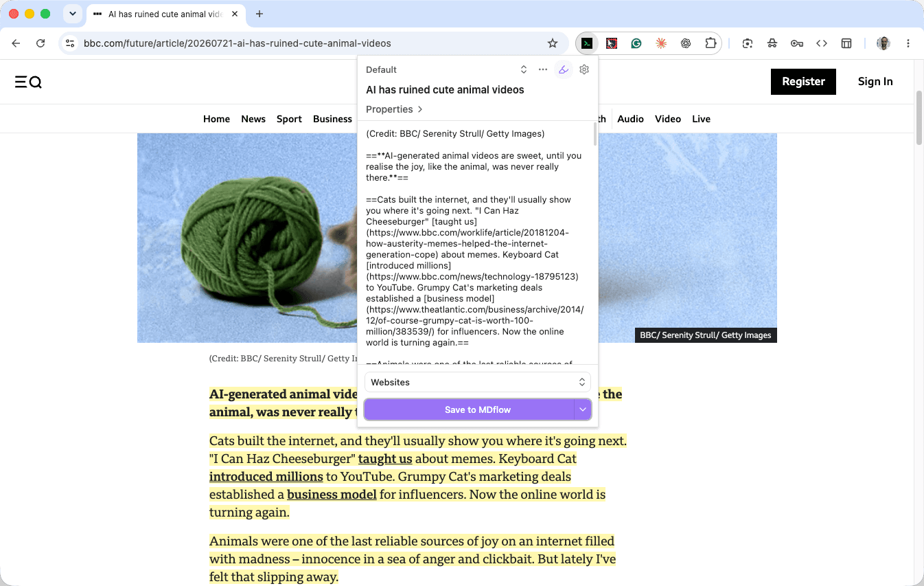Click the terminal-style clipper extension icon
The image size is (924, 586).
pos(587,43)
